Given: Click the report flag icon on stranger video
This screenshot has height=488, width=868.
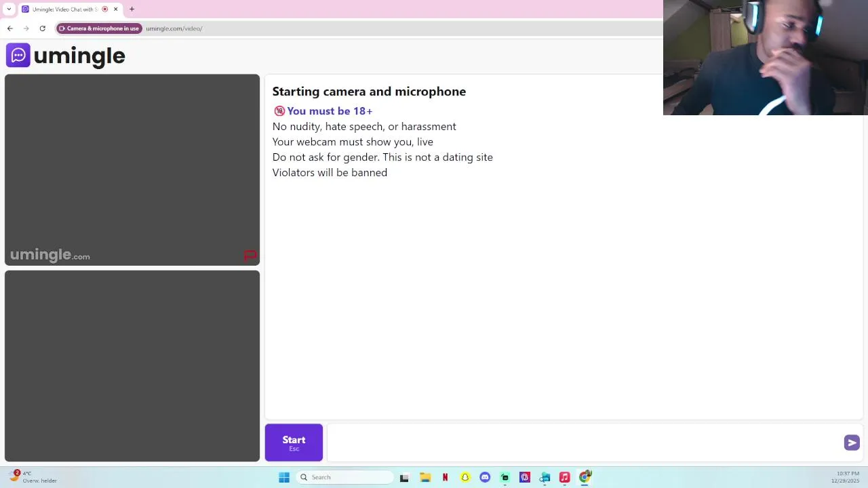Looking at the screenshot, I should click(x=250, y=256).
